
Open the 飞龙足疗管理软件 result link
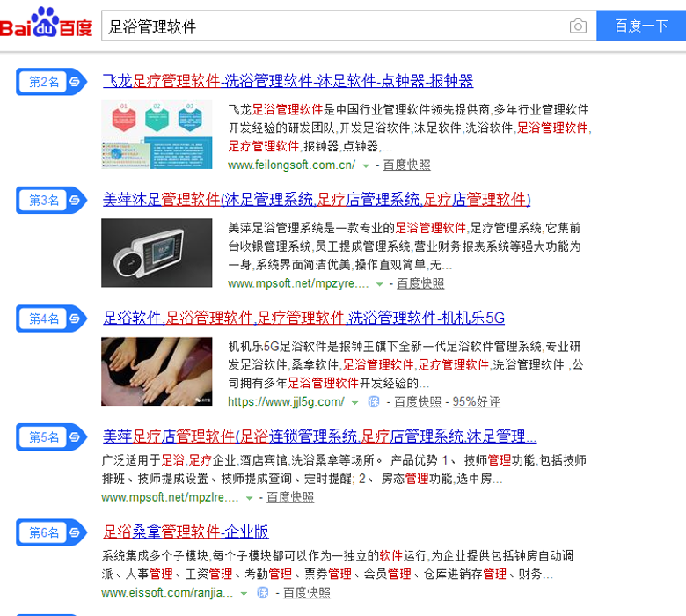(x=288, y=81)
